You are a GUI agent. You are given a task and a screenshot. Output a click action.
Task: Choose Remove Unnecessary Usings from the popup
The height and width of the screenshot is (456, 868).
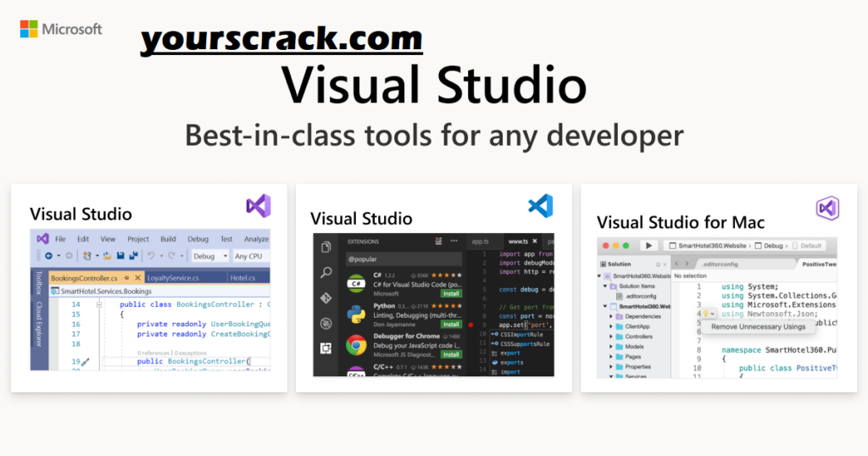point(758,326)
